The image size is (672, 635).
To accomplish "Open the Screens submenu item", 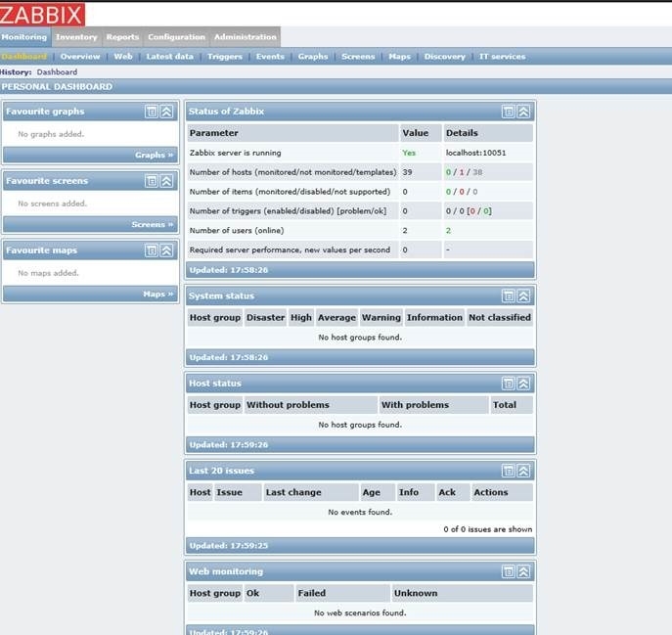I will 358,57.
